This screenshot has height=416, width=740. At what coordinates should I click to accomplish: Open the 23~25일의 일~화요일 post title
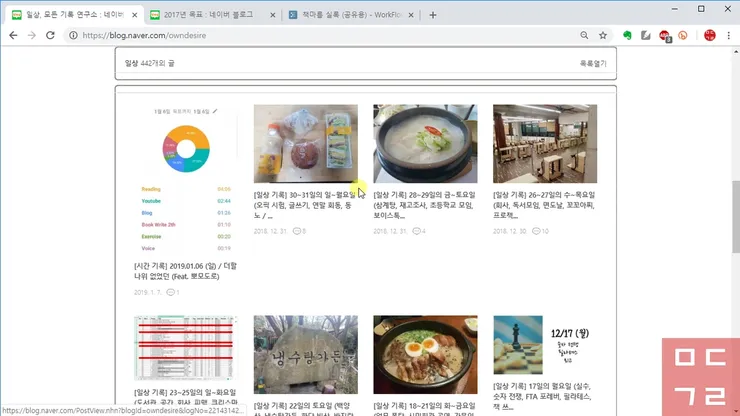(x=185, y=397)
